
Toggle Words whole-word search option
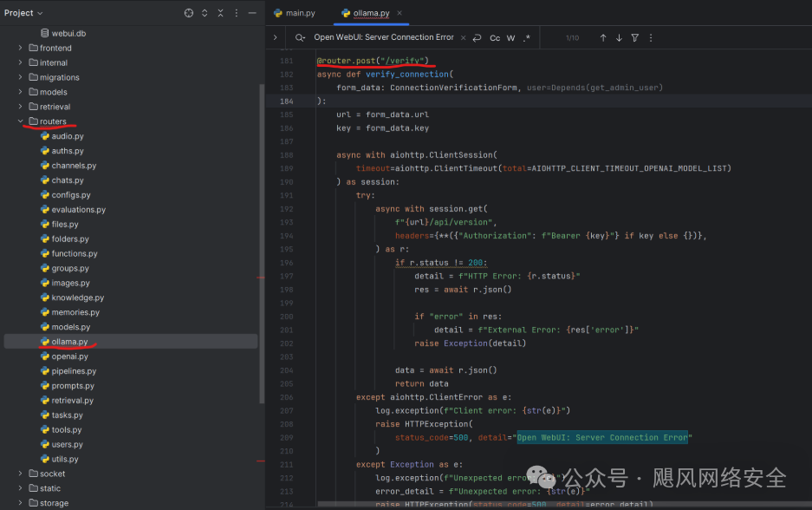(x=510, y=38)
